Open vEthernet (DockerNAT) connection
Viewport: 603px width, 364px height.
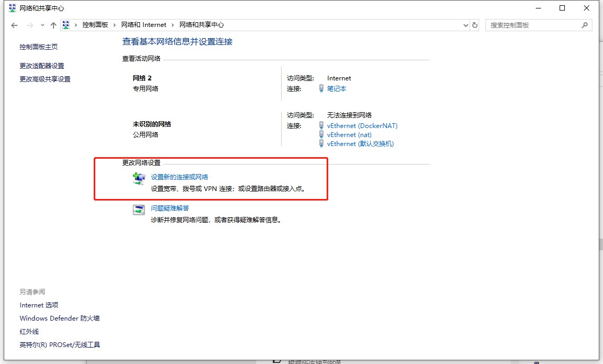pyautogui.click(x=362, y=126)
